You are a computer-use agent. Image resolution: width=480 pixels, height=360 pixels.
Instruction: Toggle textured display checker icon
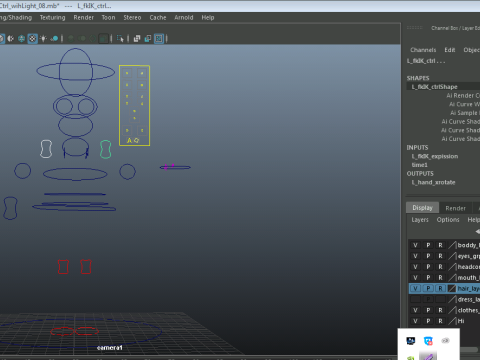tap(32, 39)
